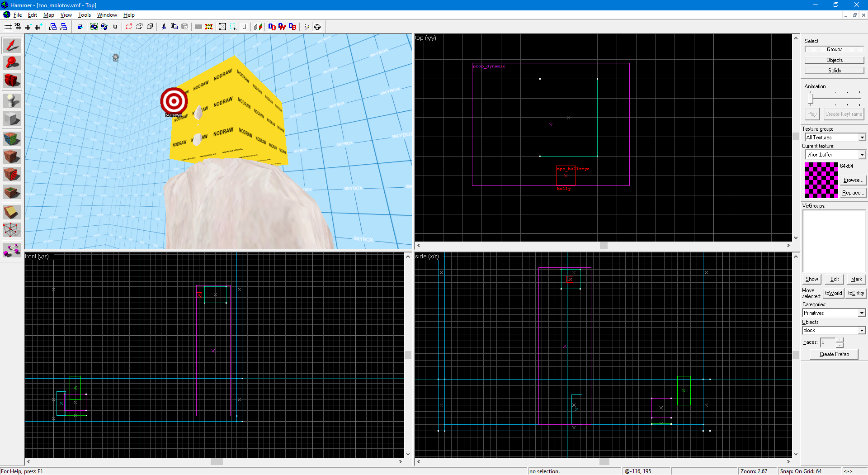The width and height of the screenshot is (868, 475).
Task: Decrease the grid size
Action: coord(28,27)
